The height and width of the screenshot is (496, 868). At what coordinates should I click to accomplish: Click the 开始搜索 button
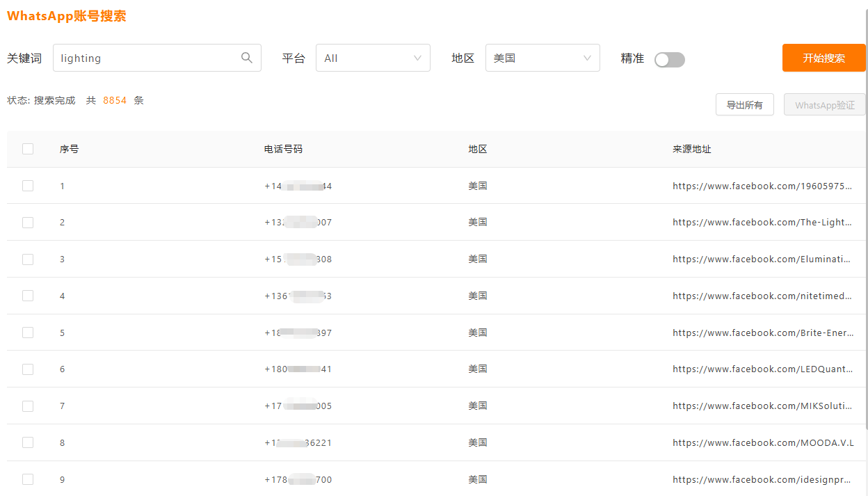824,58
